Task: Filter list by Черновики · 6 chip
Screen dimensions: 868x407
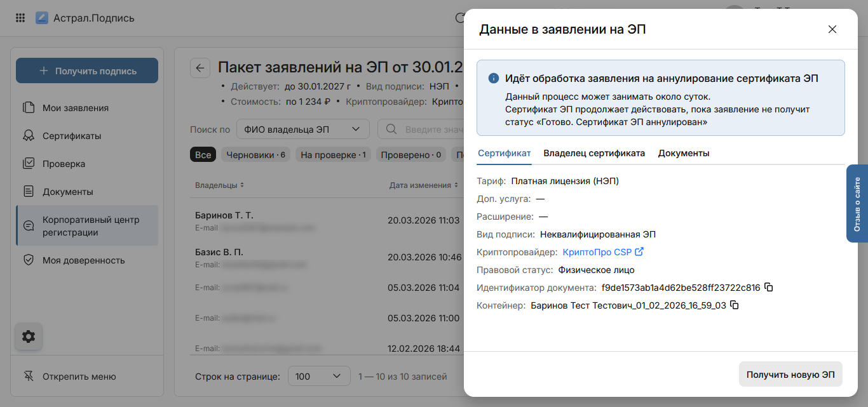Action: click(x=256, y=155)
